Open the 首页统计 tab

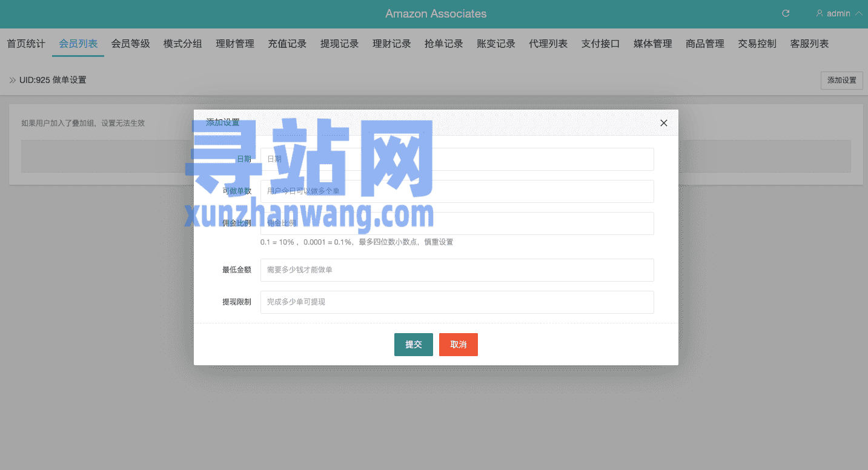coord(26,44)
